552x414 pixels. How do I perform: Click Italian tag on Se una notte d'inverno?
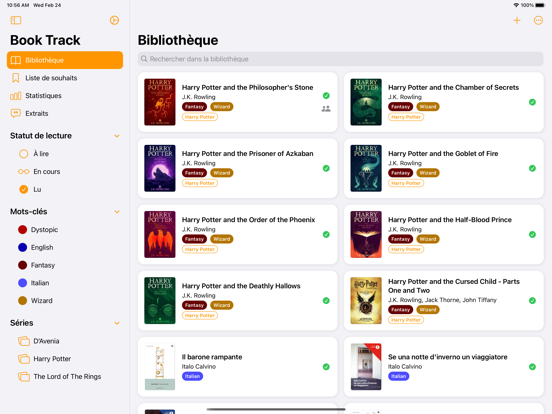tap(399, 376)
